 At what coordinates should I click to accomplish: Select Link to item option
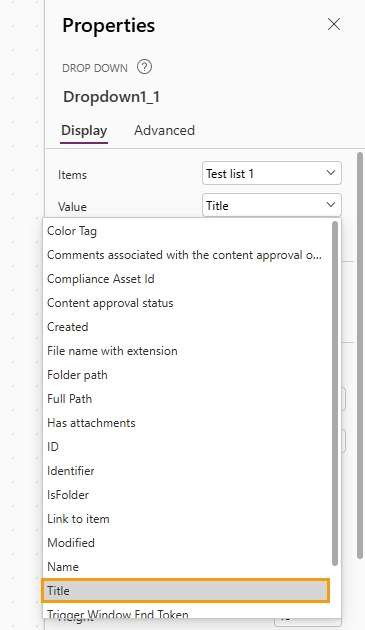pyautogui.click(x=187, y=519)
